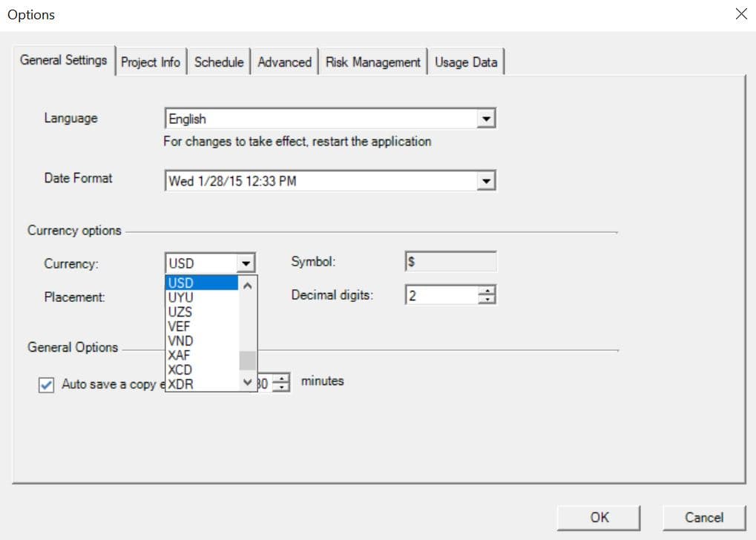Viewport: 756px width, 540px height.
Task: Increase Decimal digits with the up arrow
Action: [x=487, y=291]
